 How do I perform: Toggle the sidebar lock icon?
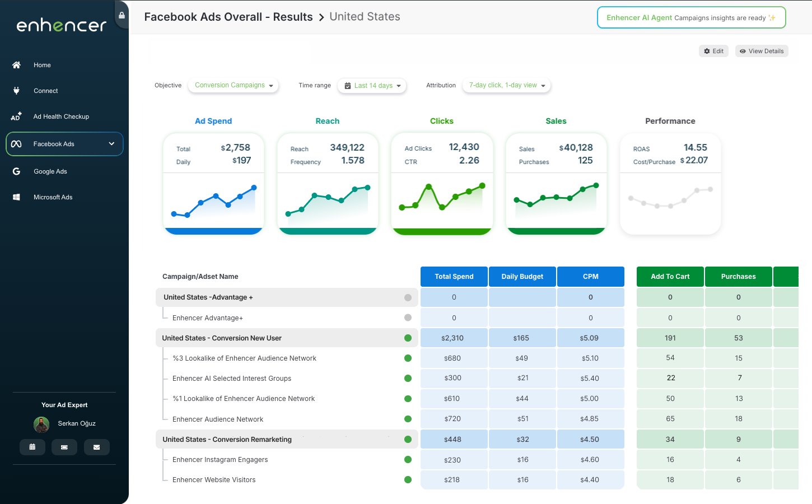coord(122,15)
